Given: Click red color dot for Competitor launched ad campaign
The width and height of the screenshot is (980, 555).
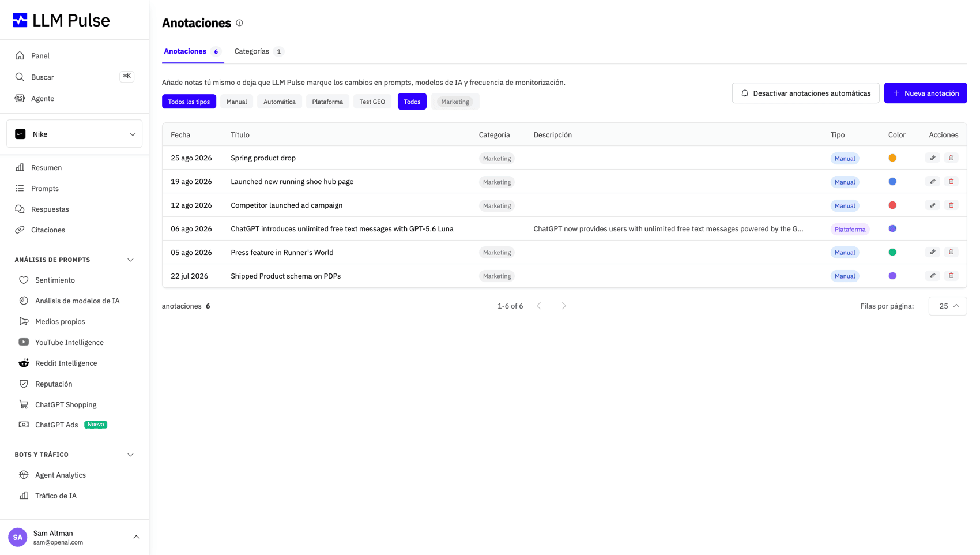Looking at the screenshot, I should 892,205.
